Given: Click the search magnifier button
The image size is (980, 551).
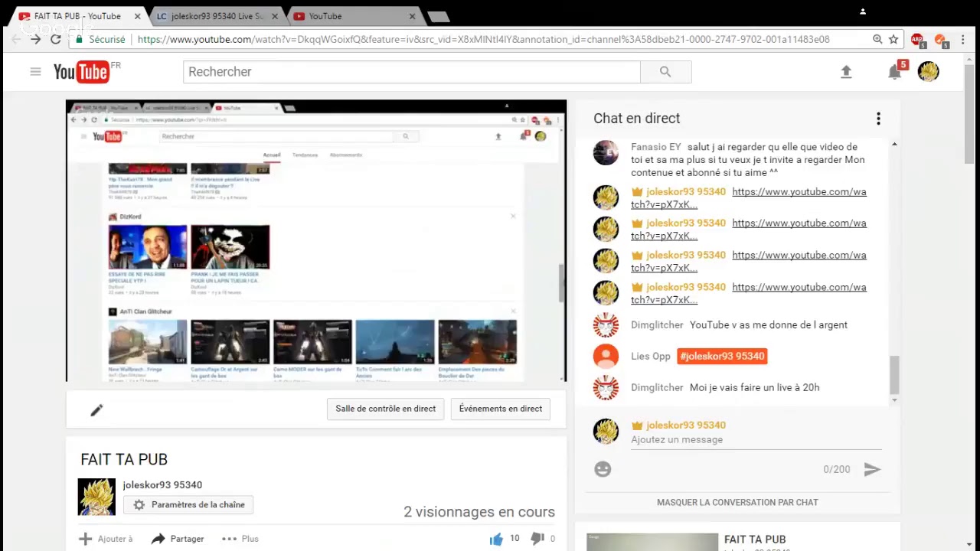Looking at the screenshot, I should pyautogui.click(x=665, y=71).
